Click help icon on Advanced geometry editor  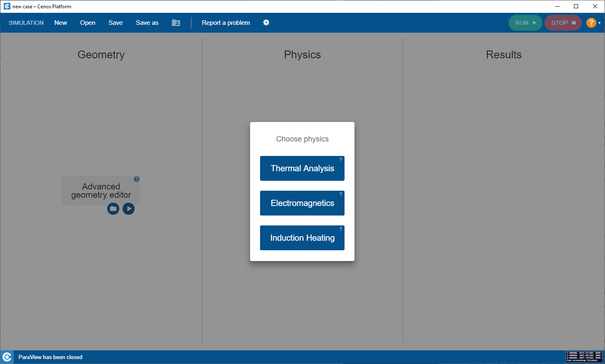[x=137, y=179]
